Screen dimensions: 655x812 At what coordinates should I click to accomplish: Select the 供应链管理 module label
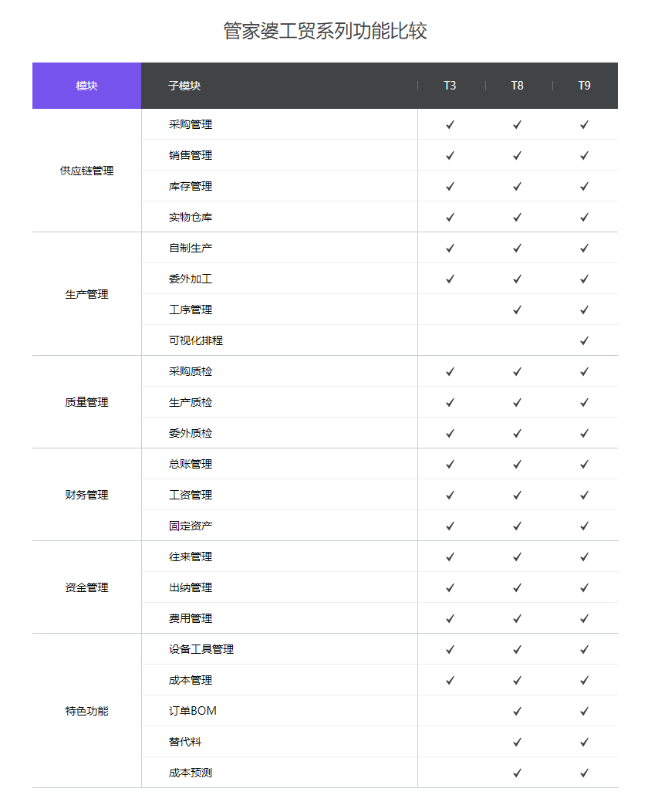[x=86, y=171]
